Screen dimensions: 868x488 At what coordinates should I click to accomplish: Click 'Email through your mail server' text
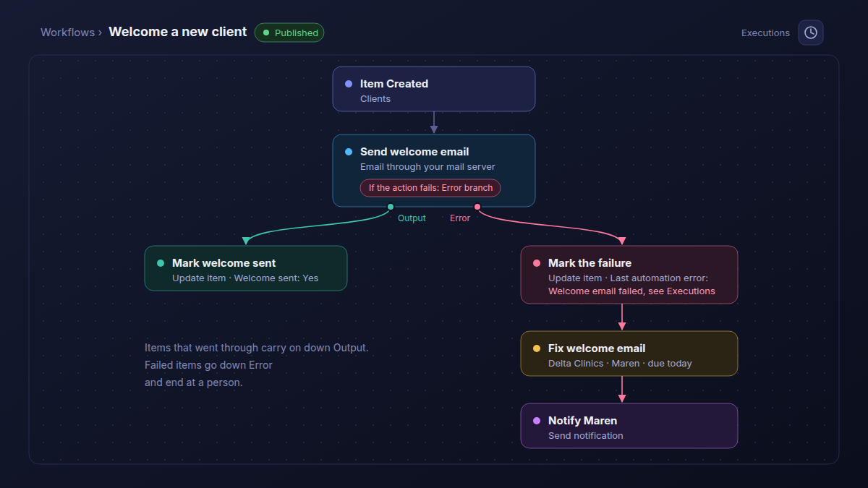tap(427, 167)
